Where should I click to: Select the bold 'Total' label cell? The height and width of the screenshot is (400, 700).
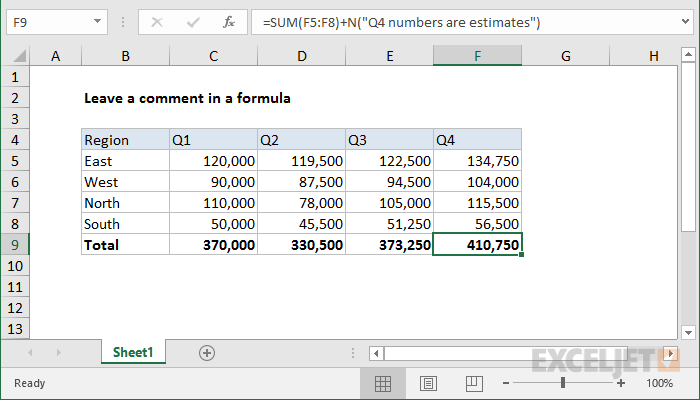tap(125, 245)
